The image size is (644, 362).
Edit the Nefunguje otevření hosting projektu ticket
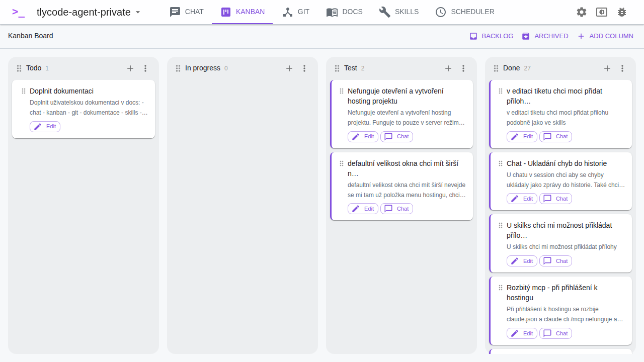[x=363, y=137]
